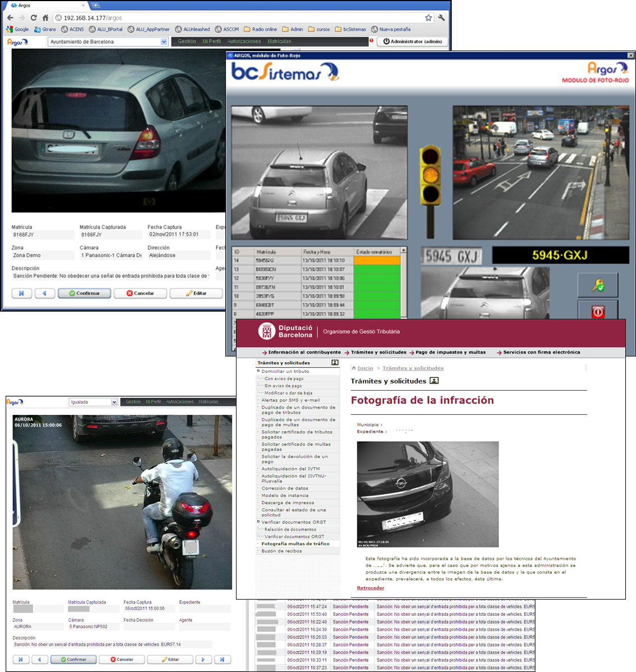Click next record arrow in Igualada panel
The height and width of the screenshot is (672, 636).
click(203, 660)
